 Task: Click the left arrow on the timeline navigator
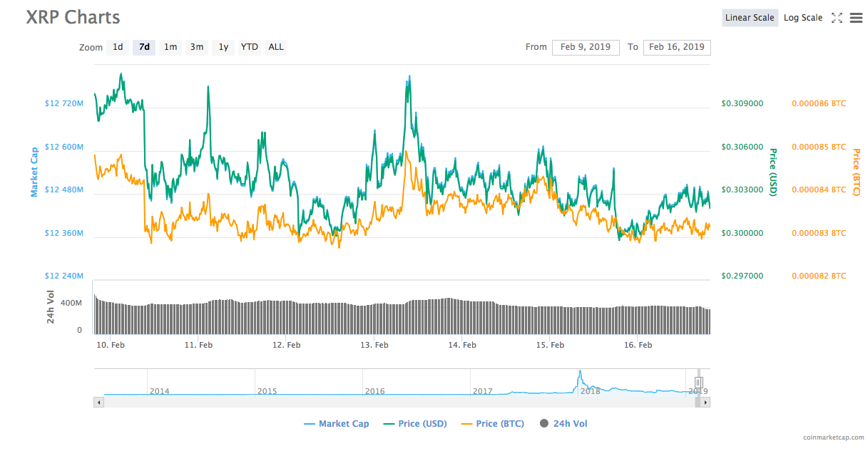pos(98,401)
